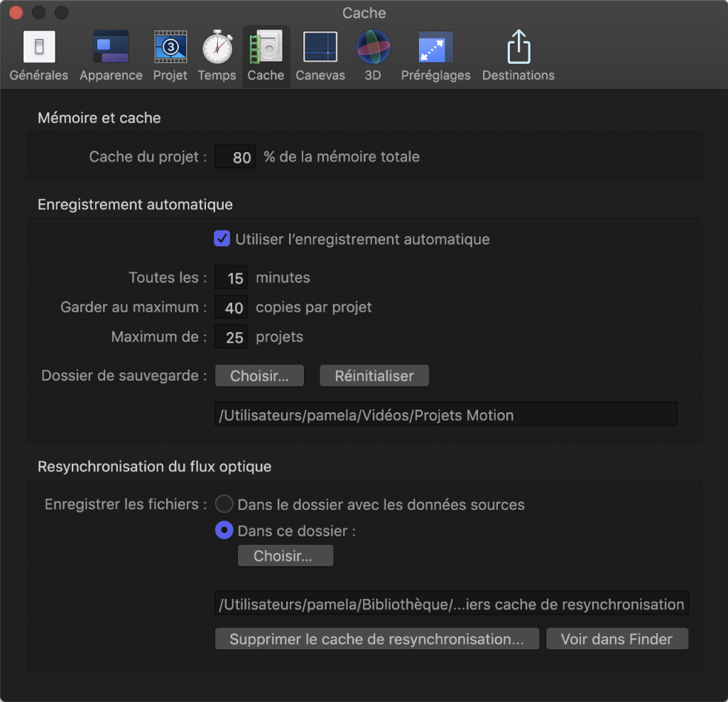728x702 pixels.
Task: Modify the Maximum de projets value
Action: click(x=231, y=336)
